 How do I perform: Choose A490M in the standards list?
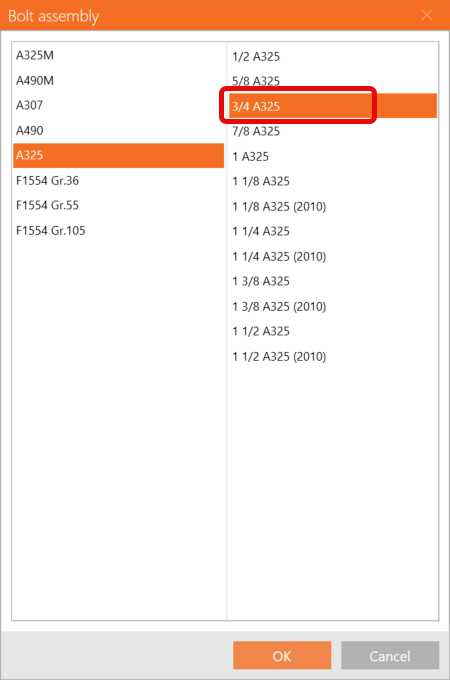[x=118, y=81]
